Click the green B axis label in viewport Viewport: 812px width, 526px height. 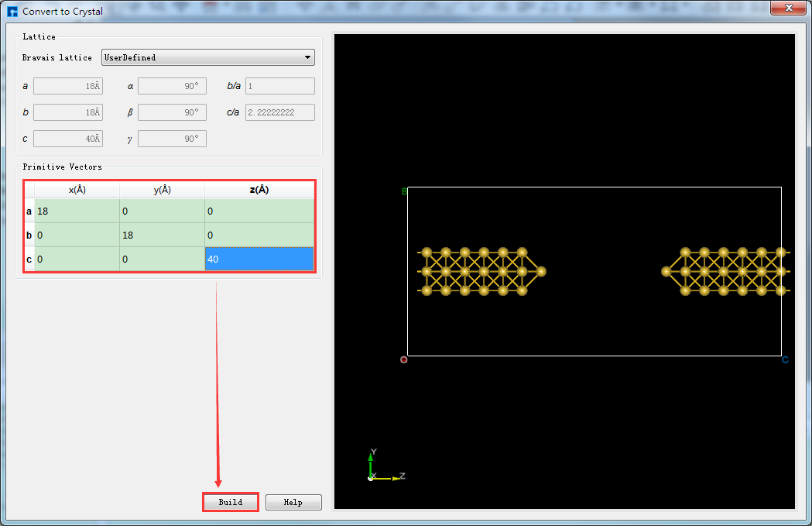pos(403,191)
